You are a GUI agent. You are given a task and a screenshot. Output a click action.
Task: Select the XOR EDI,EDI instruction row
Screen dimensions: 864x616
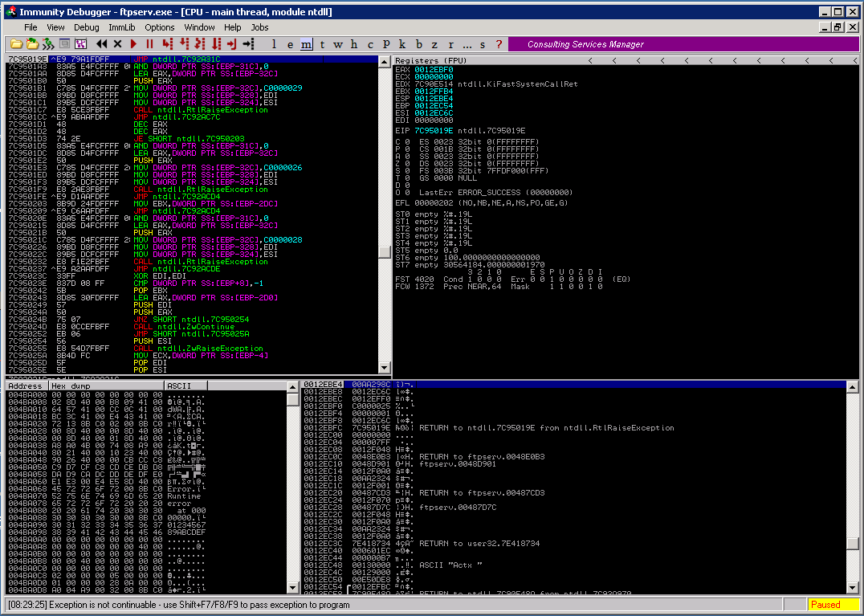(192, 276)
